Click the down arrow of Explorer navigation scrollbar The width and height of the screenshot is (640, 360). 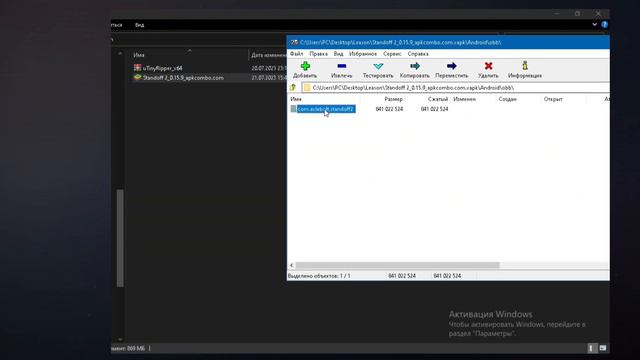pos(120,339)
